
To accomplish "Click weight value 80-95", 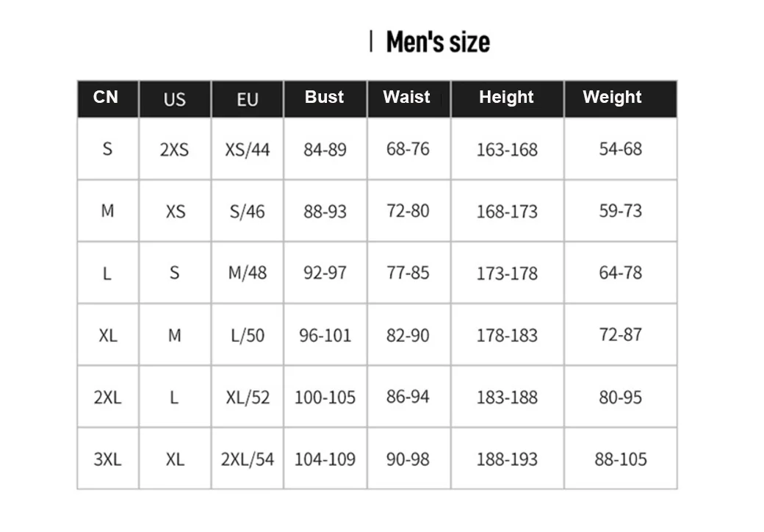I will (620, 398).
